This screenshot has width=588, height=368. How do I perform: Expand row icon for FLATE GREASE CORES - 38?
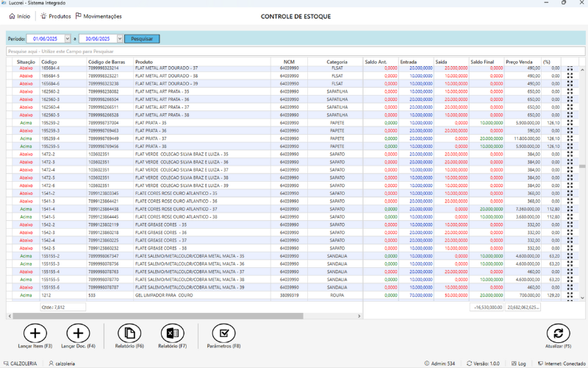(570, 248)
